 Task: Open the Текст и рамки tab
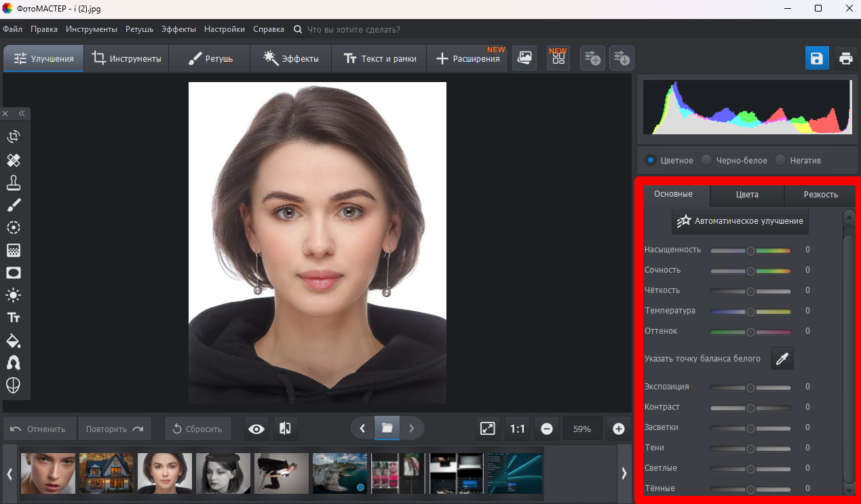tap(379, 59)
